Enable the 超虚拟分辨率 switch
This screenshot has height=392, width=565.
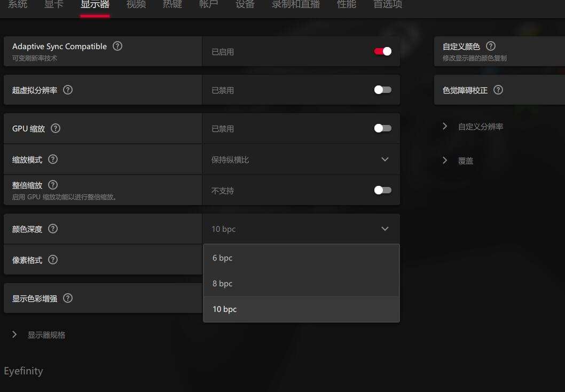coord(383,90)
